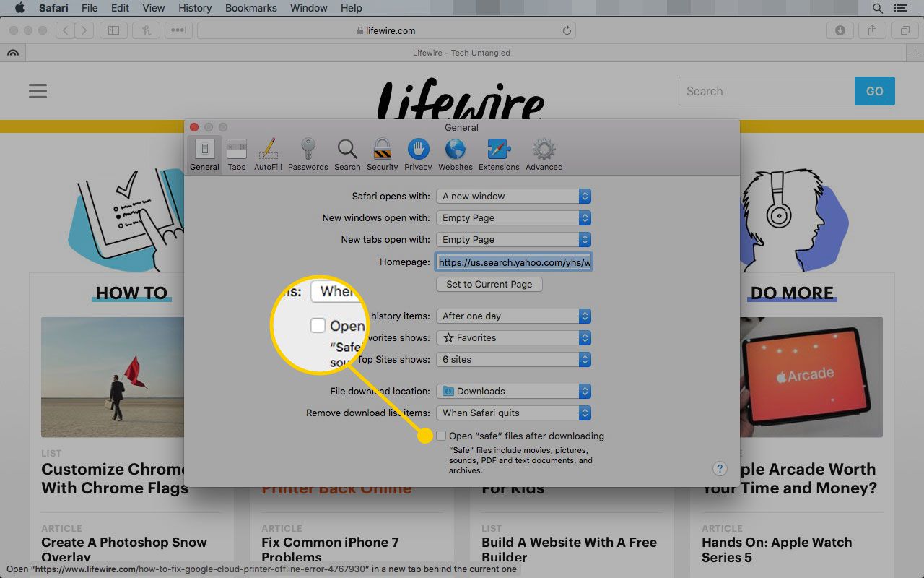Open Hands On: Apple Watch Series 5 article
Image resolution: width=924 pixels, height=578 pixels.
tap(777, 549)
